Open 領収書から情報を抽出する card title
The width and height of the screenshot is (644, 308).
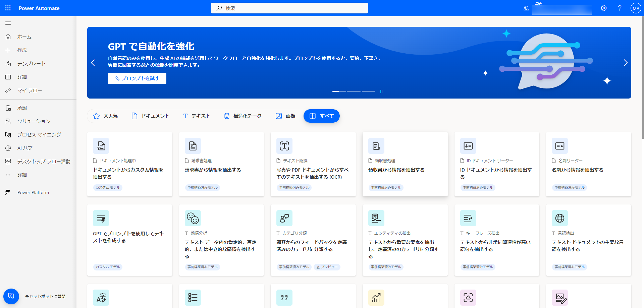[x=396, y=170]
